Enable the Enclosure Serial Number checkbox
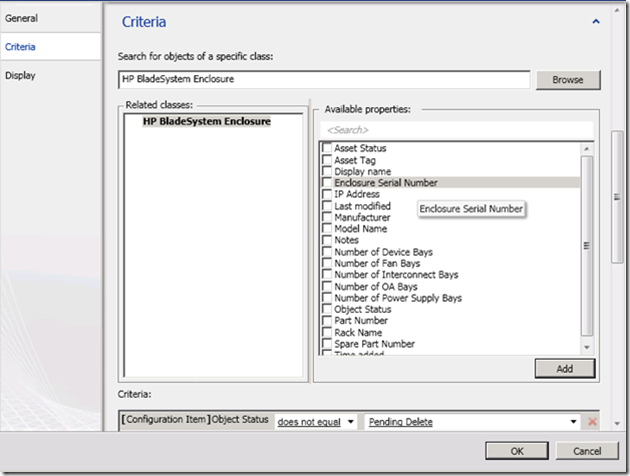Viewport: 630px width, 476px height. 326,183
